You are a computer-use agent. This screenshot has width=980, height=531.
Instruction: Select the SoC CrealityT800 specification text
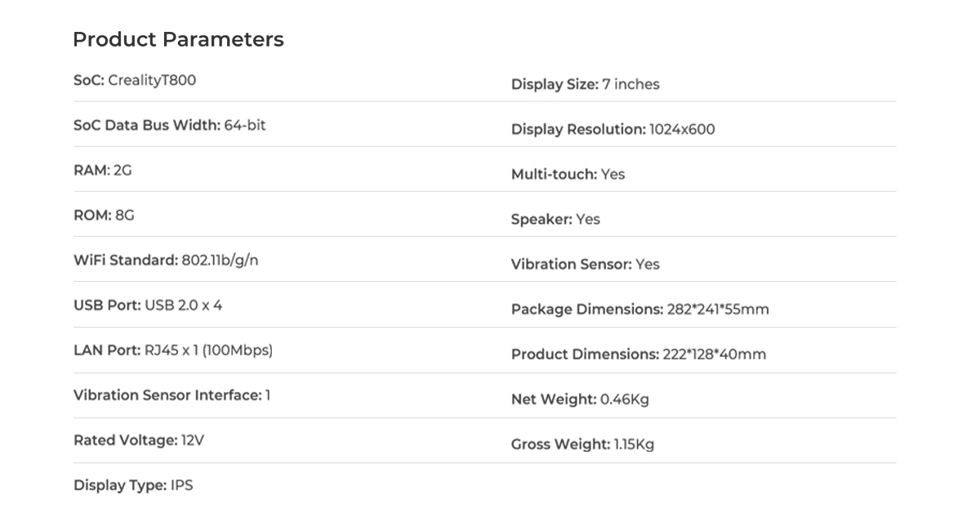tap(135, 81)
